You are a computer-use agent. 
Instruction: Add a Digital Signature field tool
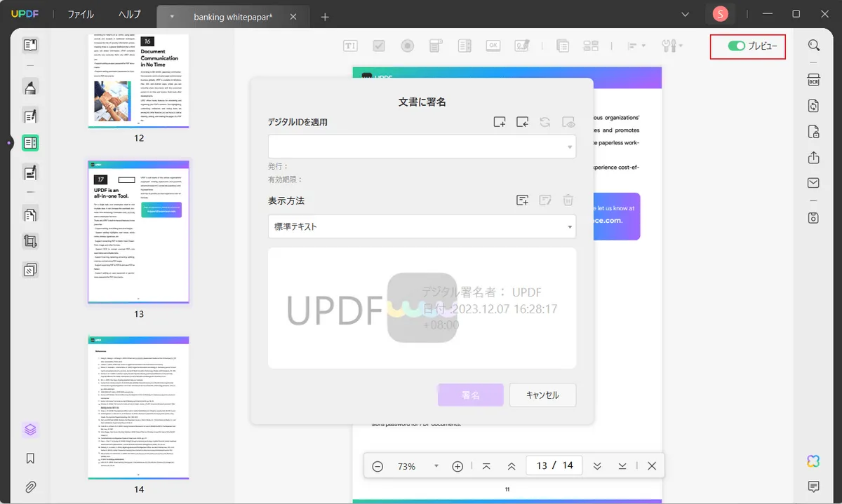coord(521,46)
